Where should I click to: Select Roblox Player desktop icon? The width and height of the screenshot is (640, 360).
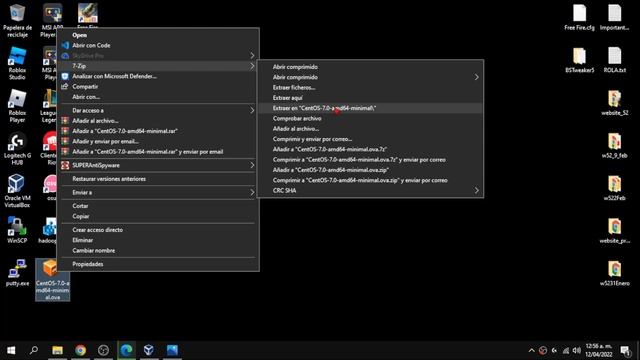tap(17, 106)
